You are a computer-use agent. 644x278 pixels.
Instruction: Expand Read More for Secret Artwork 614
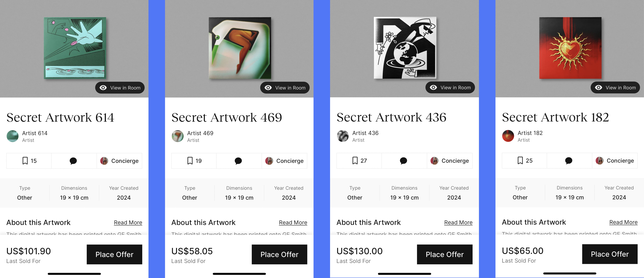128,222
